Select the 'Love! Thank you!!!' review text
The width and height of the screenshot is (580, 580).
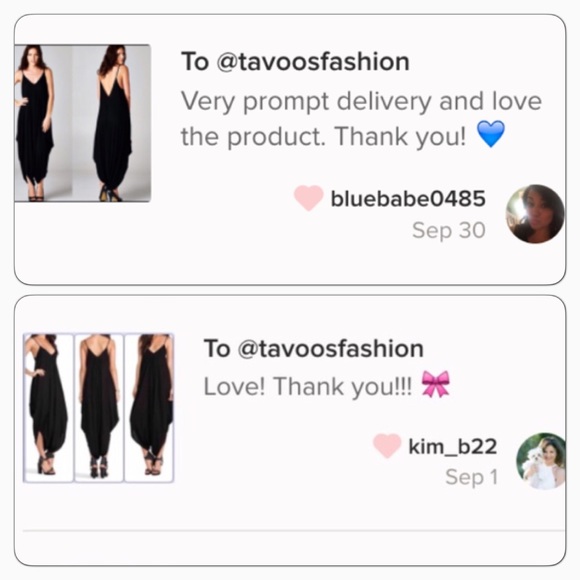pyautogui.click(x=308, y=387)
